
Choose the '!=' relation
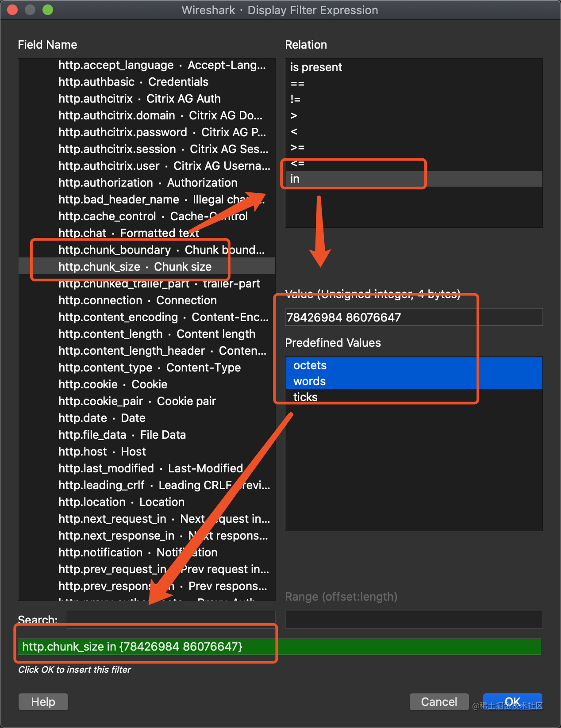tap(414, 99)
